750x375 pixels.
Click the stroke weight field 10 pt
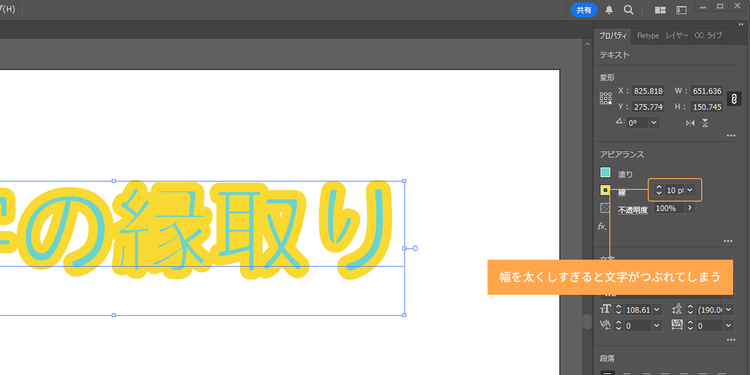point(674,190)
